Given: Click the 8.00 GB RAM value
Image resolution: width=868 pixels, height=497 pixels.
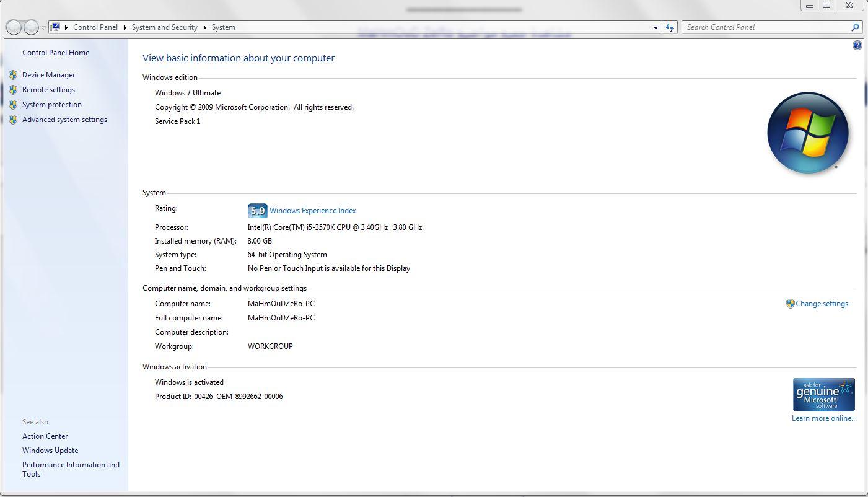Looking at the screenshot, I should click(260, 241).
